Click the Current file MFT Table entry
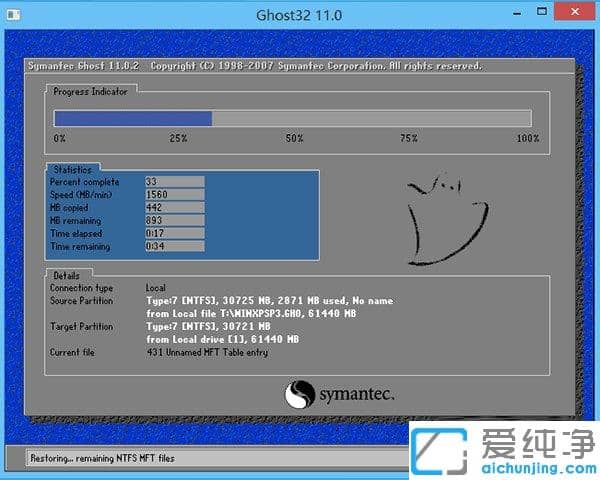 click(x=207, y=352)
